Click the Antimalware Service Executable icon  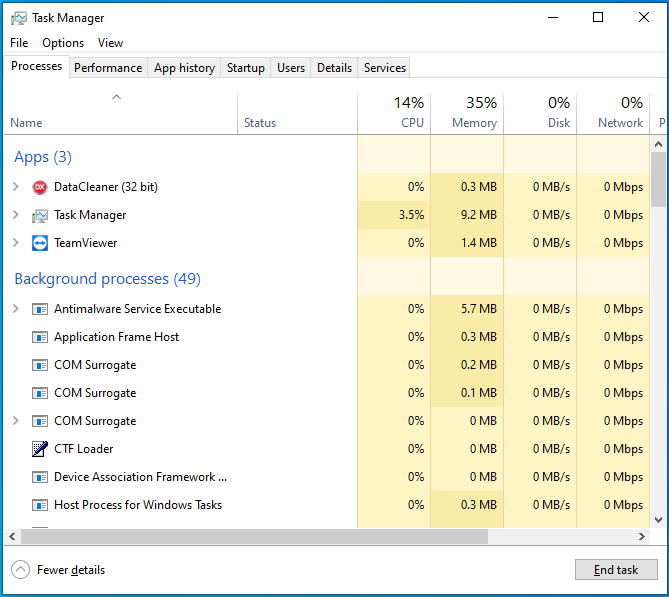coord(40,309)
